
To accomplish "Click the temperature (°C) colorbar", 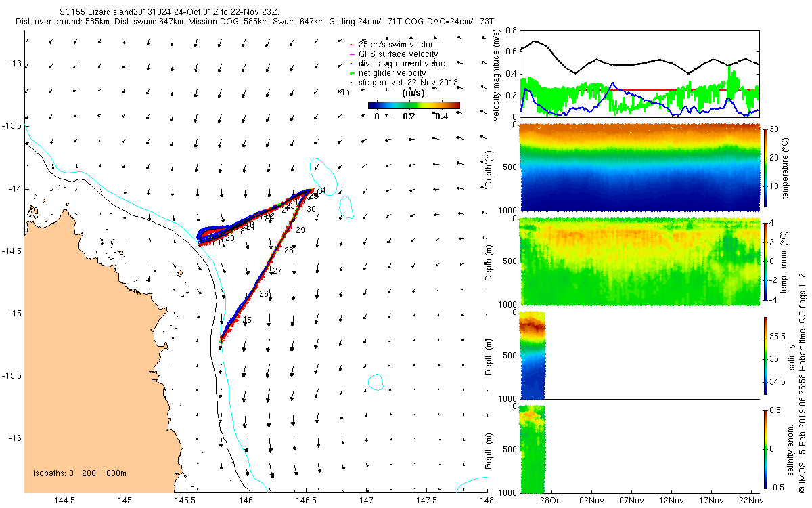I will (765, 167).
